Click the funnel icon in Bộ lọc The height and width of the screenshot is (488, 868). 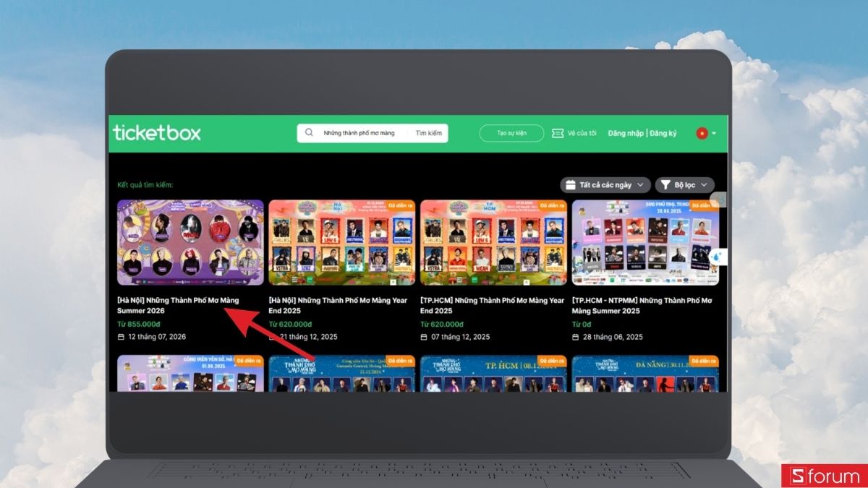(x=665, y=185)
